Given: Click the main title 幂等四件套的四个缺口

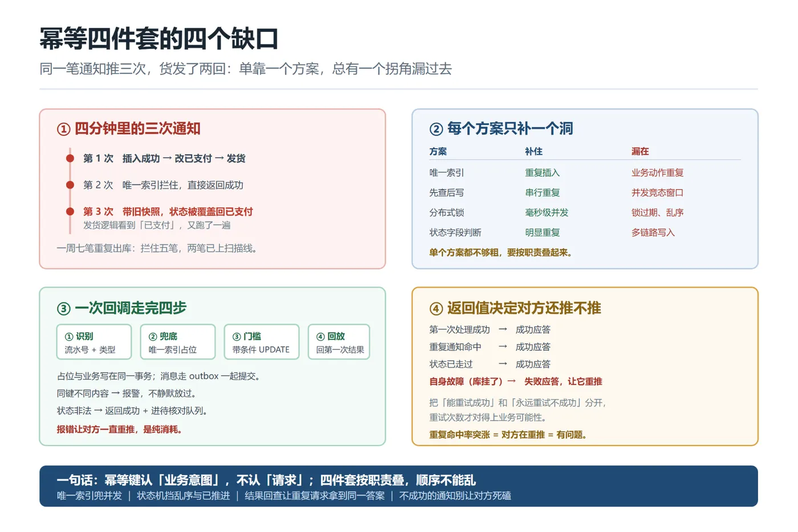Looking at the screenshot, I should click(x=159, y=39).
